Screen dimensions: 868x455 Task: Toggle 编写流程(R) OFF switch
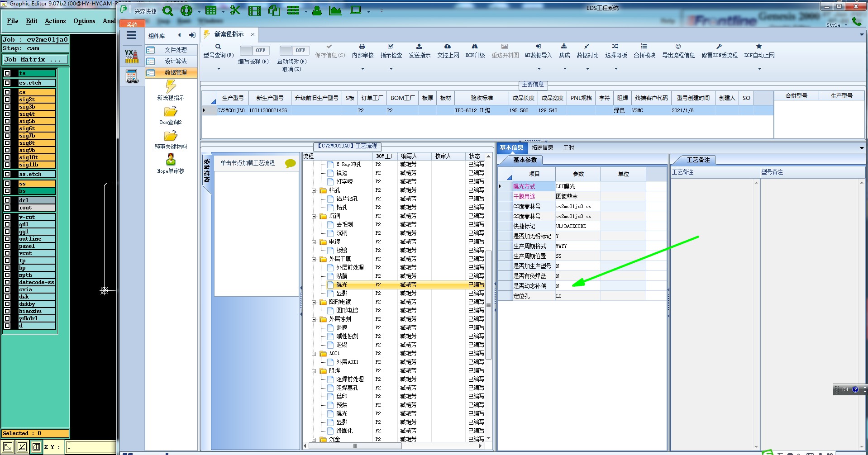(254, 50)
